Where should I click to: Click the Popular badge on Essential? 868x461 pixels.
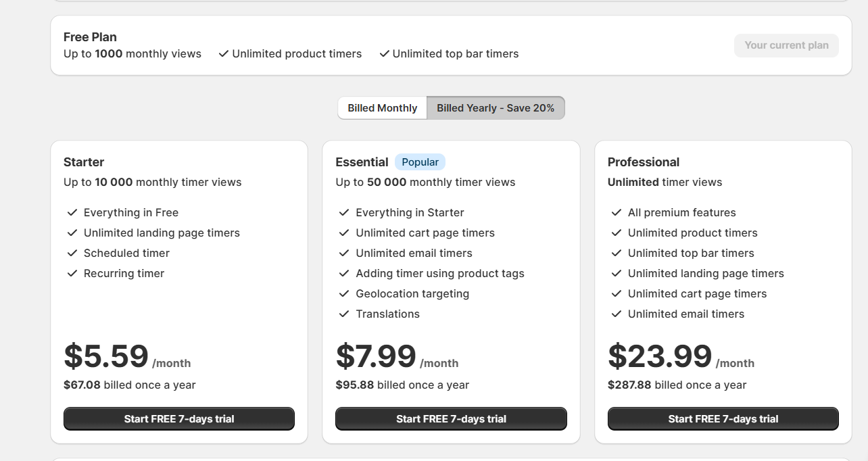click(420, 162)
